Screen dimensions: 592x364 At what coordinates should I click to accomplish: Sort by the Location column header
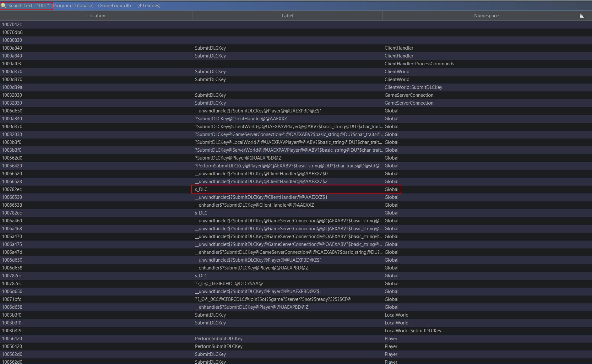96,16
